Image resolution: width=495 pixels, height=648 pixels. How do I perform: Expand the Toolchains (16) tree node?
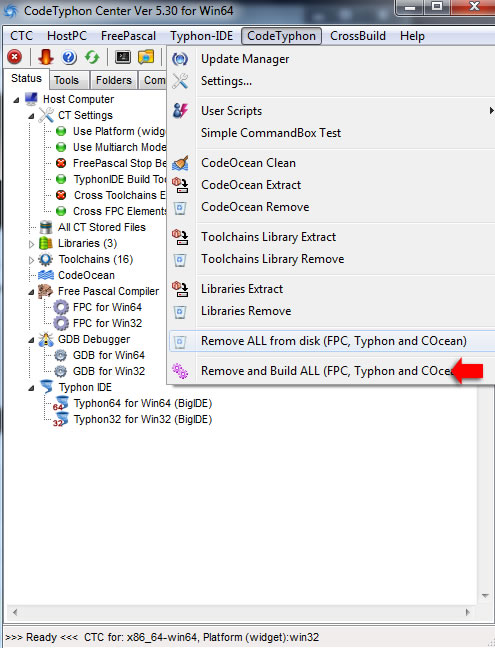click(31, 260)
